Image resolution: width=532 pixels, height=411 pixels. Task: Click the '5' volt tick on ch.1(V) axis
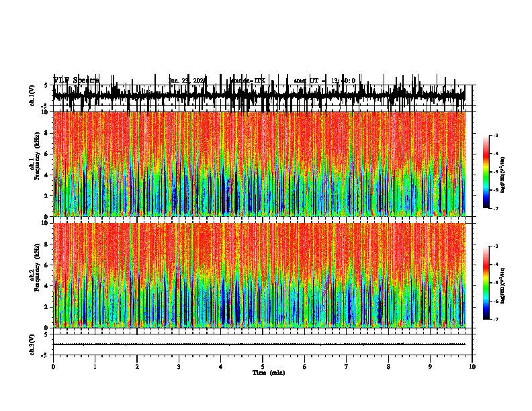click(x=46, y=85)
